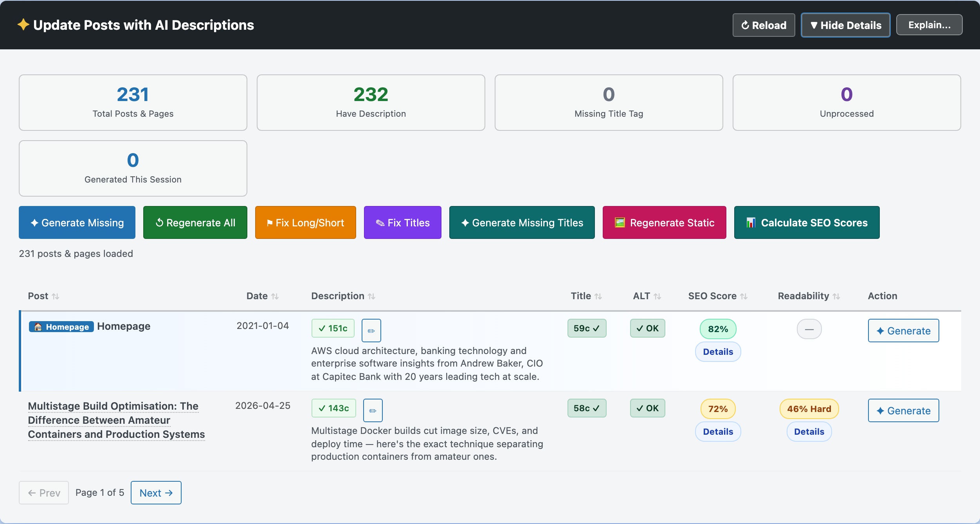Toggle Hide Details in the header

coord(846,25)
